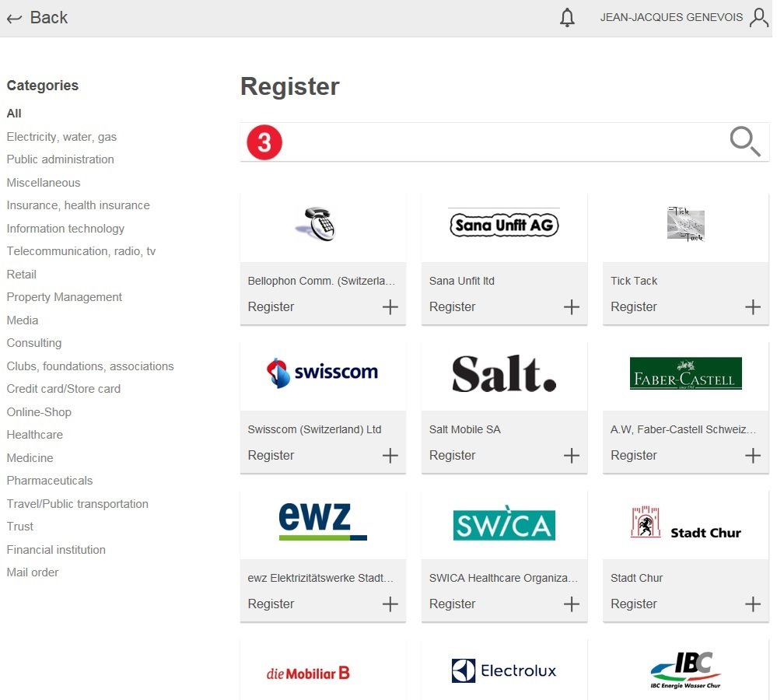777x700 pixels.
Task: Click the Electrolux logo
Action: point(504,670)
